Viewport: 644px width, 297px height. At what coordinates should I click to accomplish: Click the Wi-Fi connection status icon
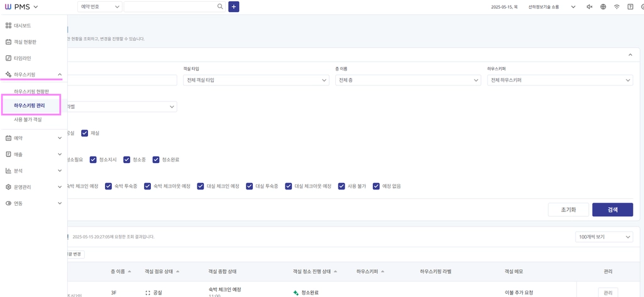point(616,7)
